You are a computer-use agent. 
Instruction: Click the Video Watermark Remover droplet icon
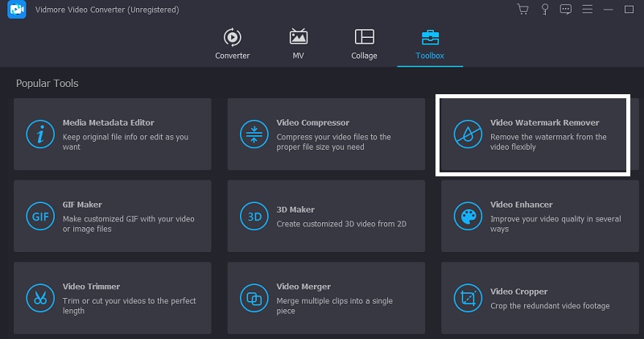(468, 134)
